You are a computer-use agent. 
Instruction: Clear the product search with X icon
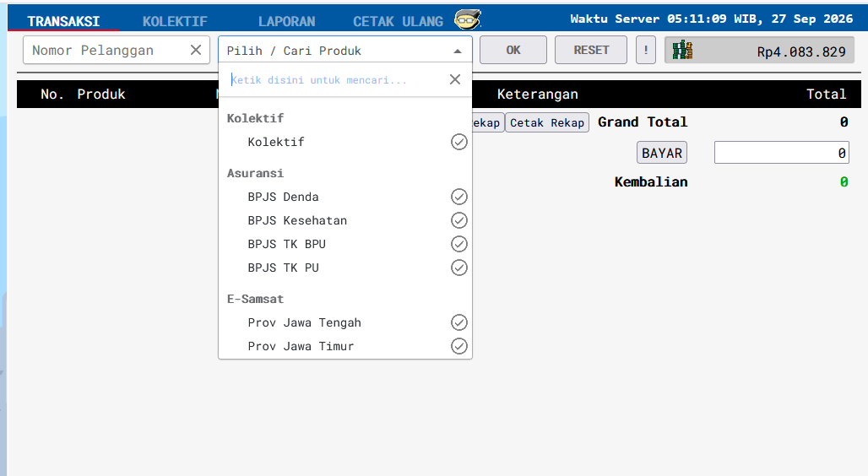pos(455,79)
